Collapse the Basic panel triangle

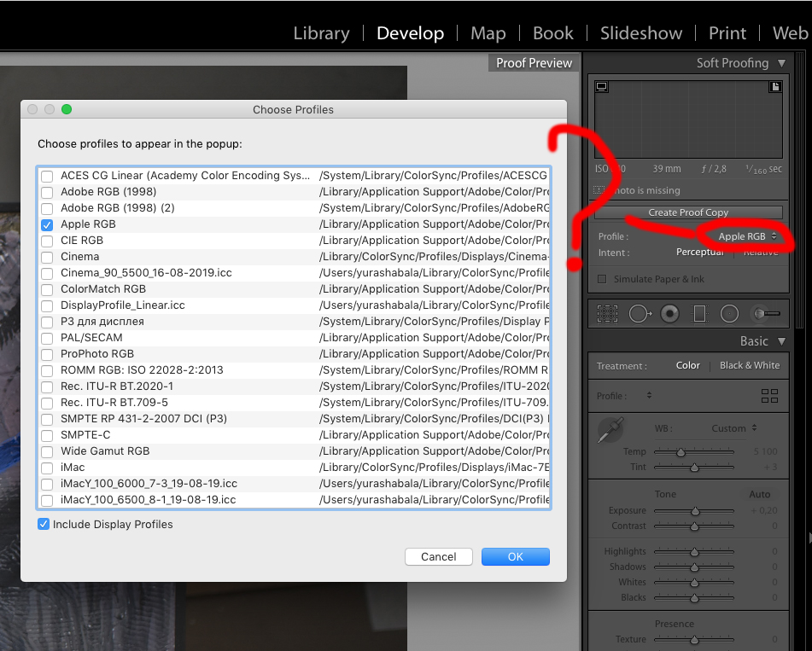click(x=781, y=341)
